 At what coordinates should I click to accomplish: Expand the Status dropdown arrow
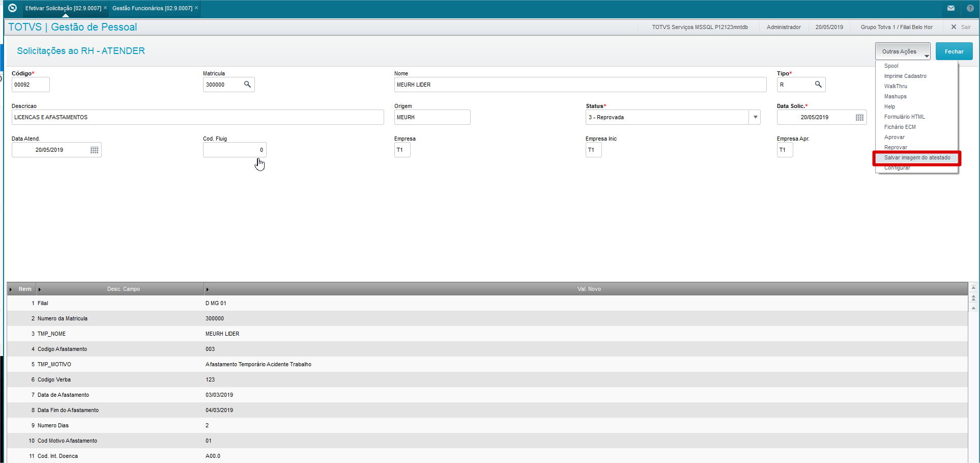[x=756, y=117]
